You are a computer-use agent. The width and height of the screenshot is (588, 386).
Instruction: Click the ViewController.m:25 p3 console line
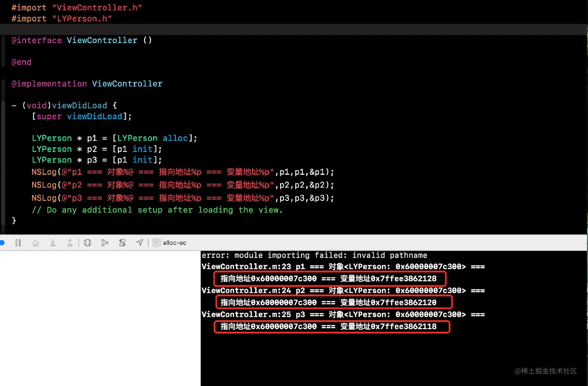343,314
